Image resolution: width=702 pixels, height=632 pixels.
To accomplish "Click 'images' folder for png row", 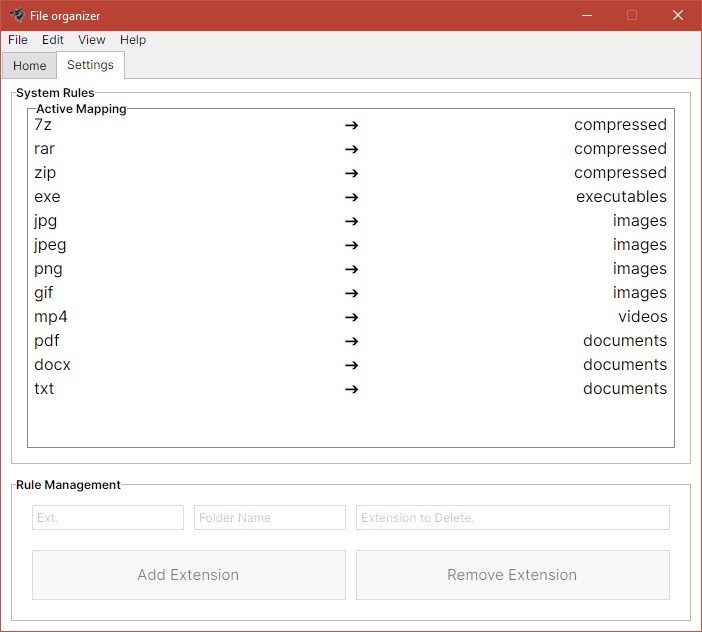I will tap(640, 269).
